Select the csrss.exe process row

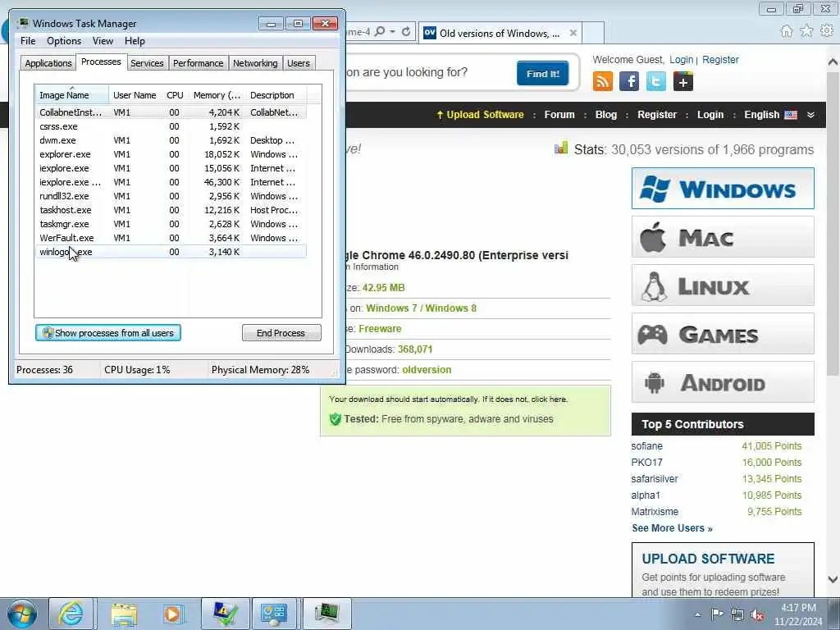click(171, 126)
